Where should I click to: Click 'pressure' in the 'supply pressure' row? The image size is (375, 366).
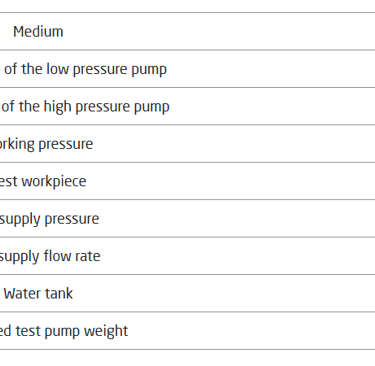point(72,220)
